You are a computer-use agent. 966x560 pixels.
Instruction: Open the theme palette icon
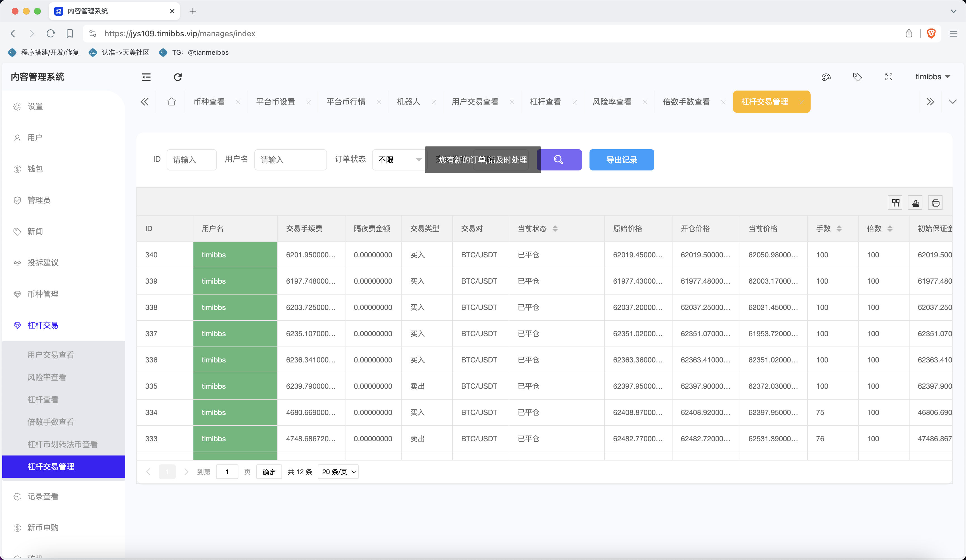(x=826, y=77)
